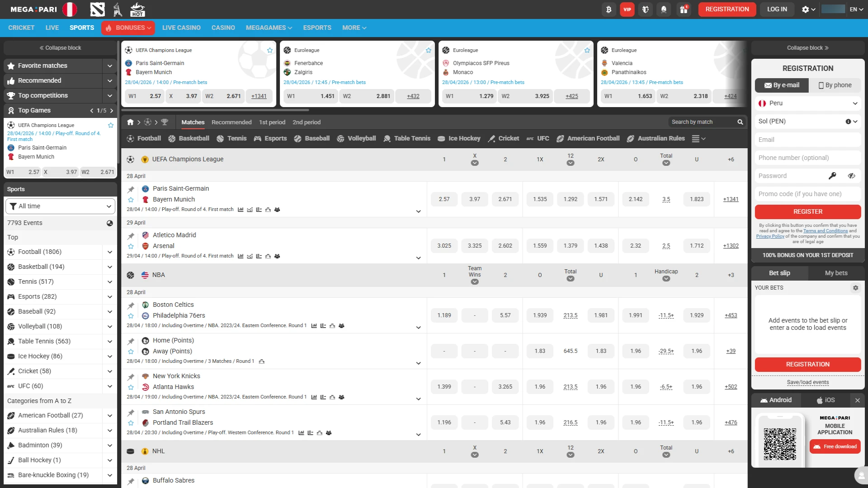Screen dimensions: 868x488
Task: Open Terms and Conditions link
Action: tap(825, 231)
